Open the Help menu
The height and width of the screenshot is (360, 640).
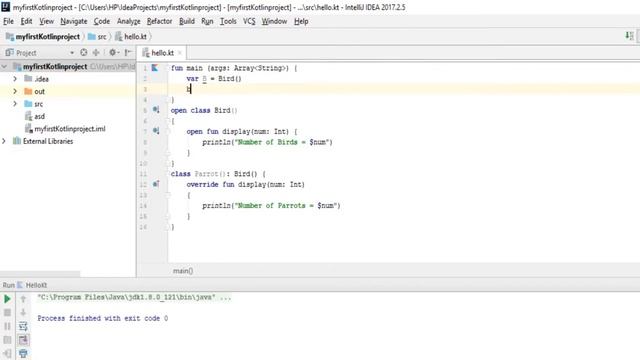pyautogui.click(x=301, y=21)
